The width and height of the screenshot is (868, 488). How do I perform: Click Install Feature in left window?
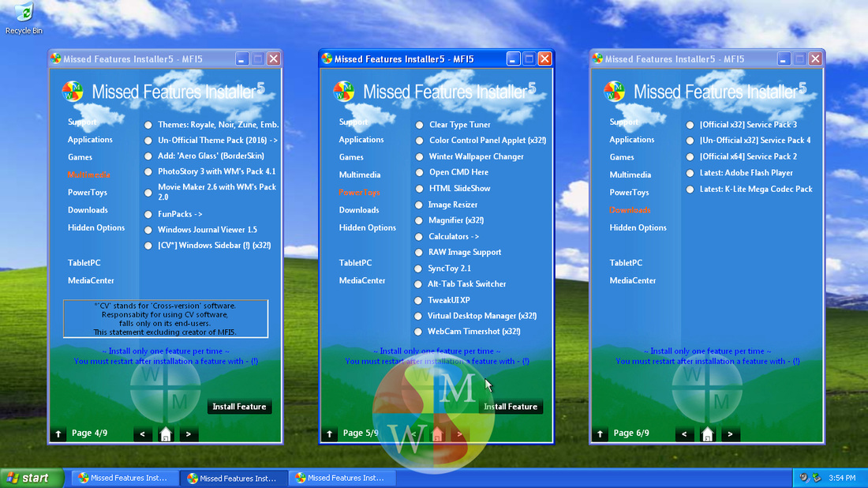pos(239,407)
